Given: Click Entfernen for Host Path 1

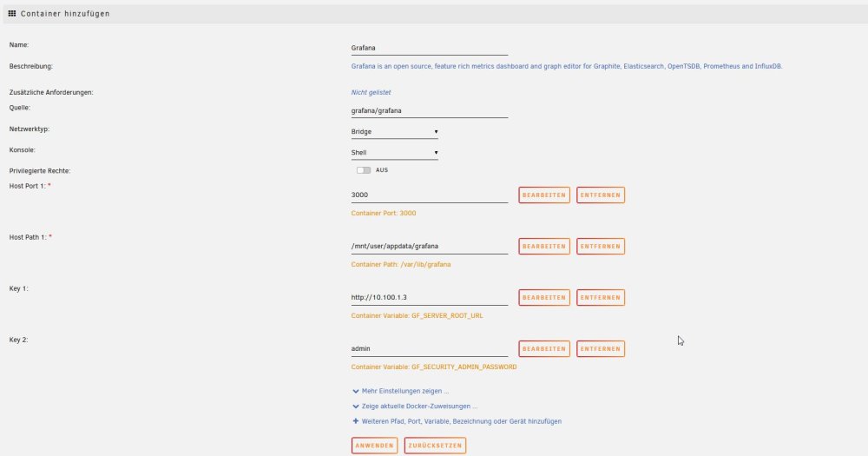Looking at the screenshot, I should point(601,246).
